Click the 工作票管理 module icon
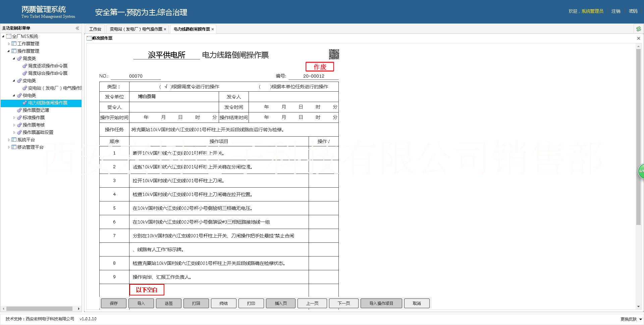The height and width of the screenshot is (325, 644). pyautogui.click(x=14, y=44)
